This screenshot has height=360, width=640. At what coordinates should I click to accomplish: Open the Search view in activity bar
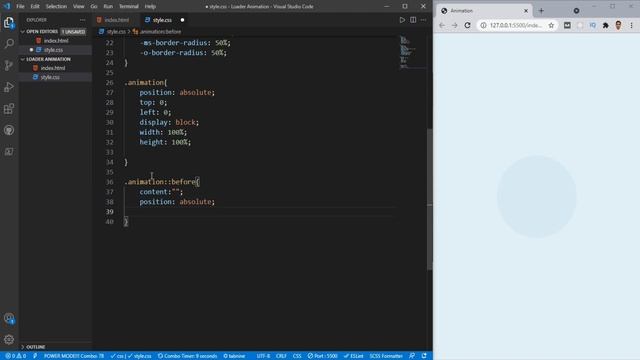pos(9,44)
